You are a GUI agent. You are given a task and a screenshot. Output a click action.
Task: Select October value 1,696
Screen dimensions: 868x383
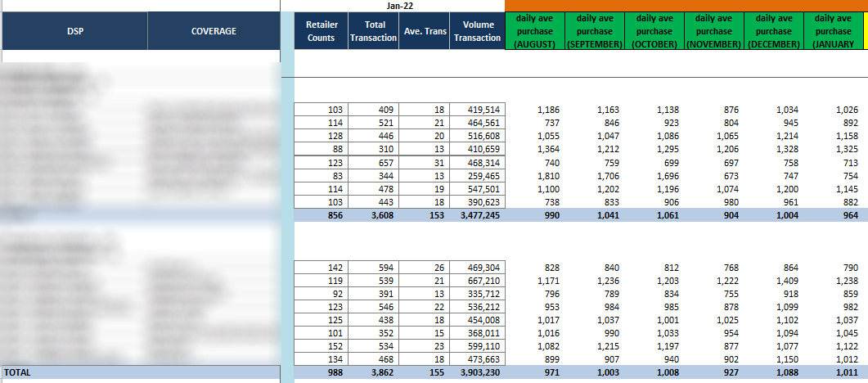(668, 176)
